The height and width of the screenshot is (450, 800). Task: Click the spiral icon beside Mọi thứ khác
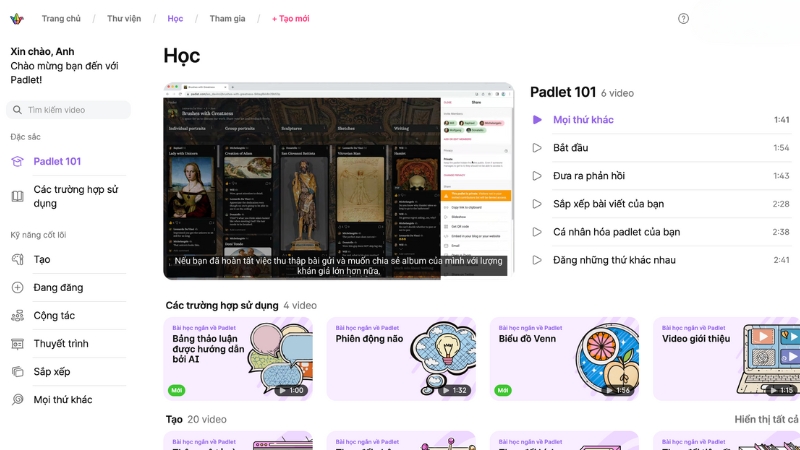point(17,399)
